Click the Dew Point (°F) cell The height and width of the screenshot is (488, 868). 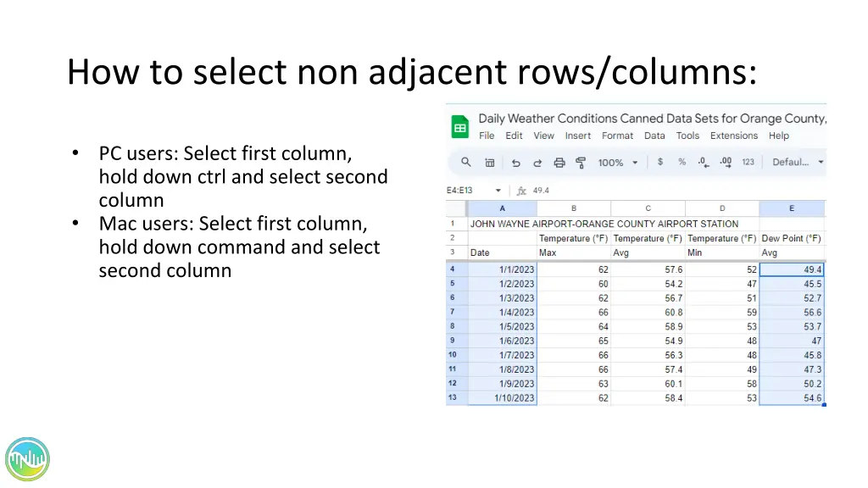[792, 238]
